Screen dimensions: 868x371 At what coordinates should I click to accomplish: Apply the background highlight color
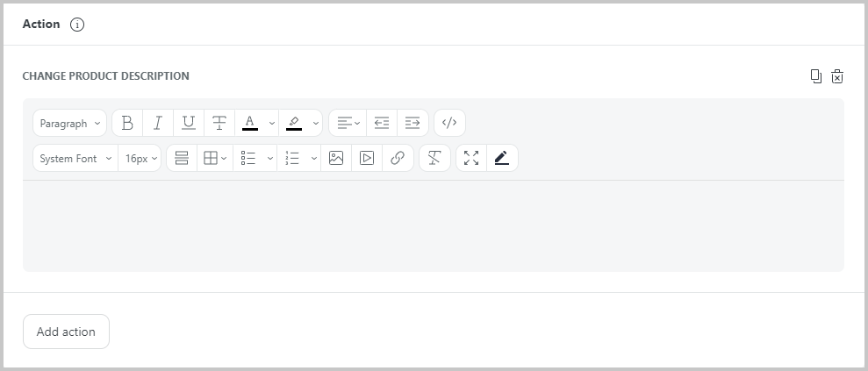click(294, 124)
